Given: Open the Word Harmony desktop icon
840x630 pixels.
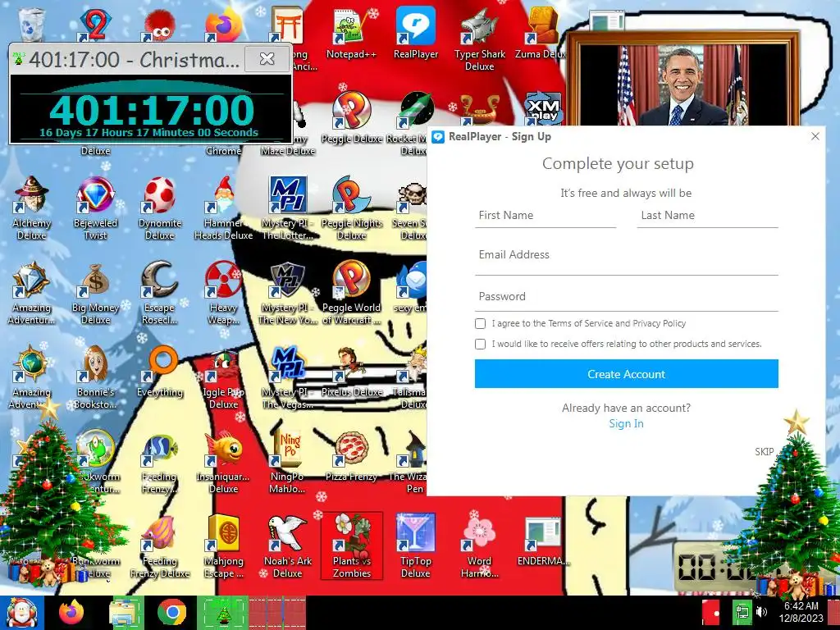Looking at the screenshot, I should click(x=479, y=547).
